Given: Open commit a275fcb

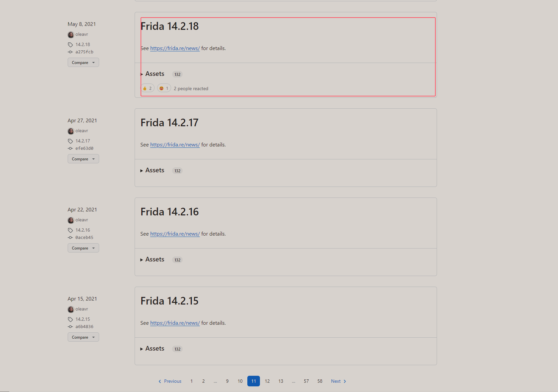Looking at the screenshot, I should (84, 52).
